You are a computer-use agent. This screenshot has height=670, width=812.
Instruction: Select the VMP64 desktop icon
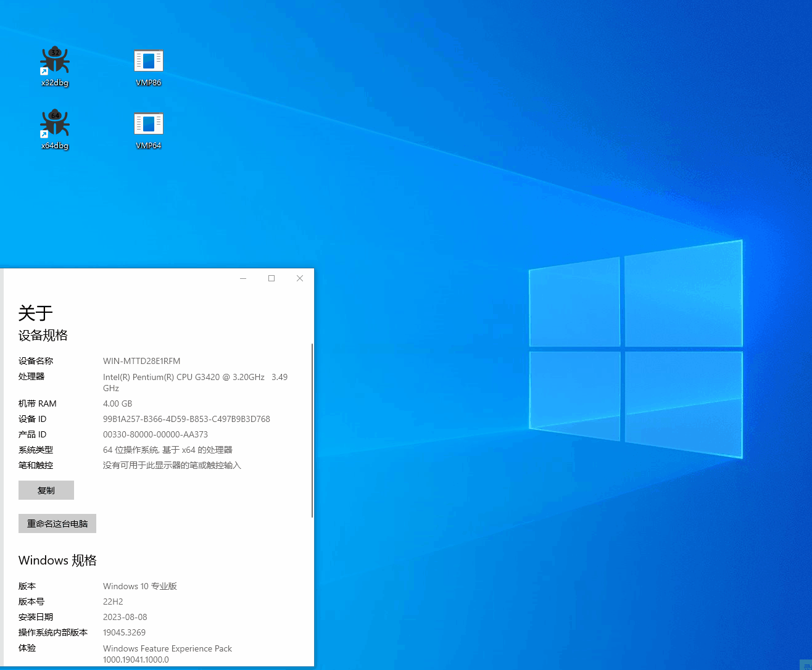click(149, 130)
